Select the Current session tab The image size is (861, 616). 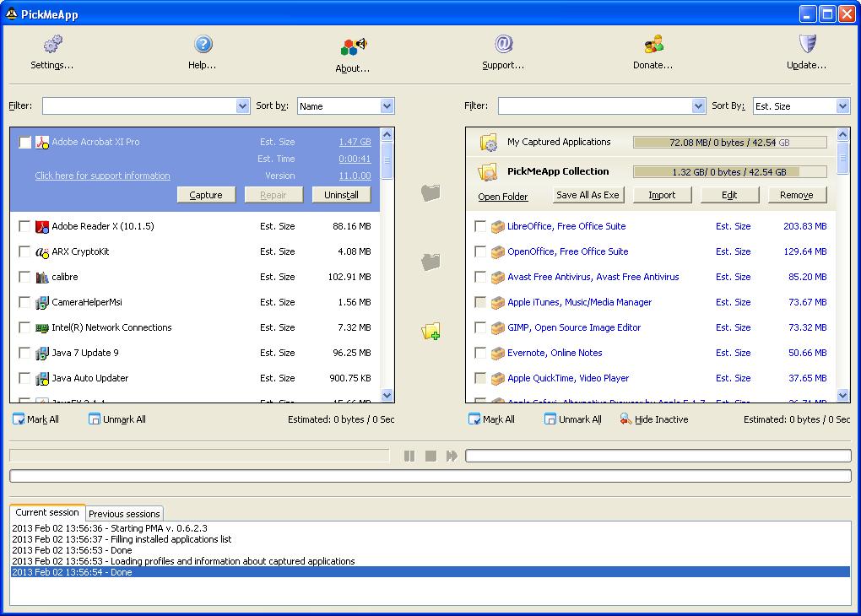click(47, 512)
